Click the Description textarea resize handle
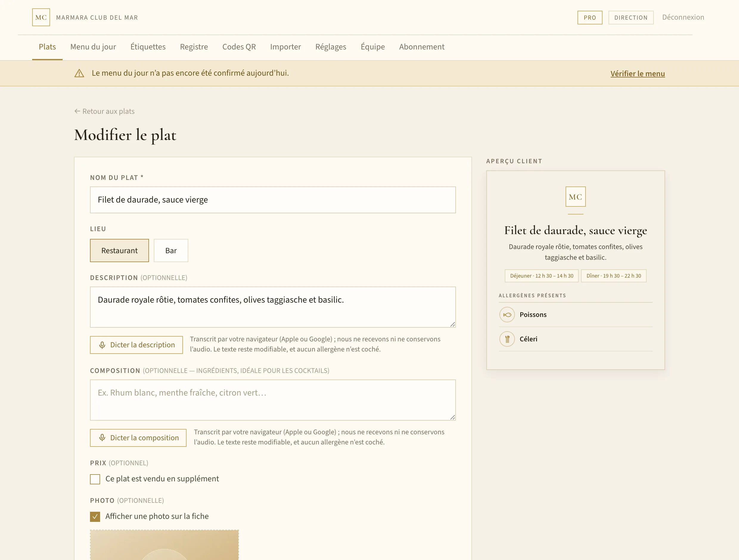739x560 pixels. (x=453, y=324)
